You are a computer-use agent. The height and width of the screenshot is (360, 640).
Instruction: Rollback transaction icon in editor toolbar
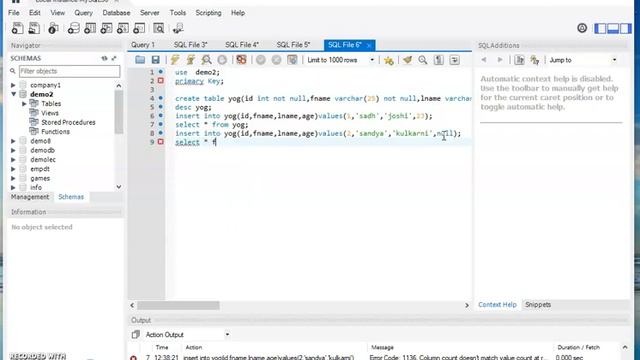tap(276, 60)
